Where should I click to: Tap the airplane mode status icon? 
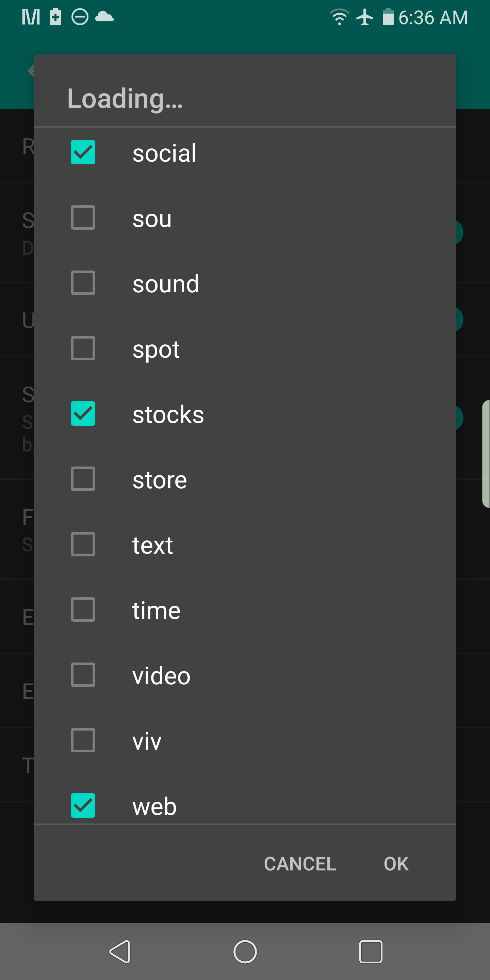[x=364, y=17]
